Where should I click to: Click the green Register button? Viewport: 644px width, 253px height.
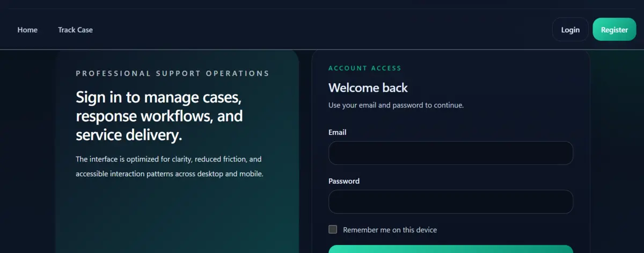[x=614, y=30]
